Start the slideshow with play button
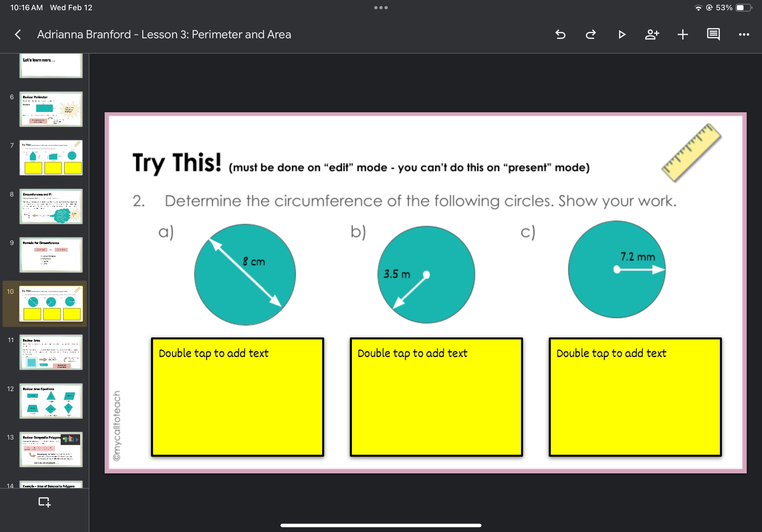 tap(622, 34)
